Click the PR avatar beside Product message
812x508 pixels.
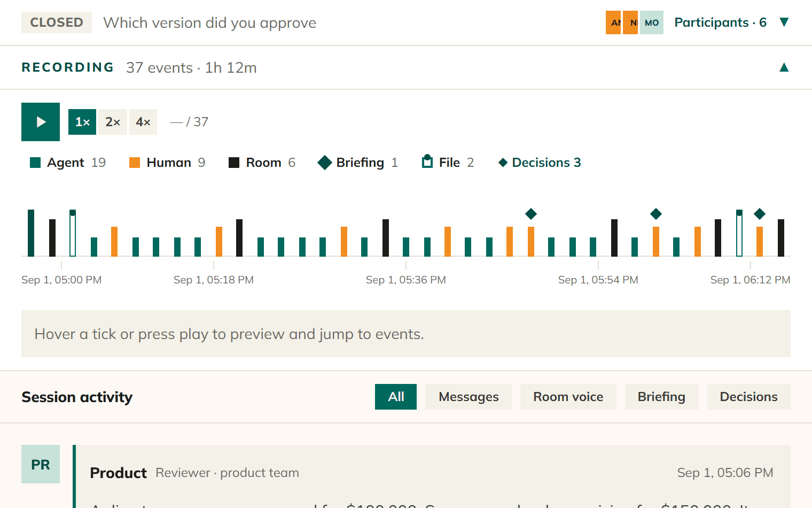pyautogui.click(x=41, y=464)
